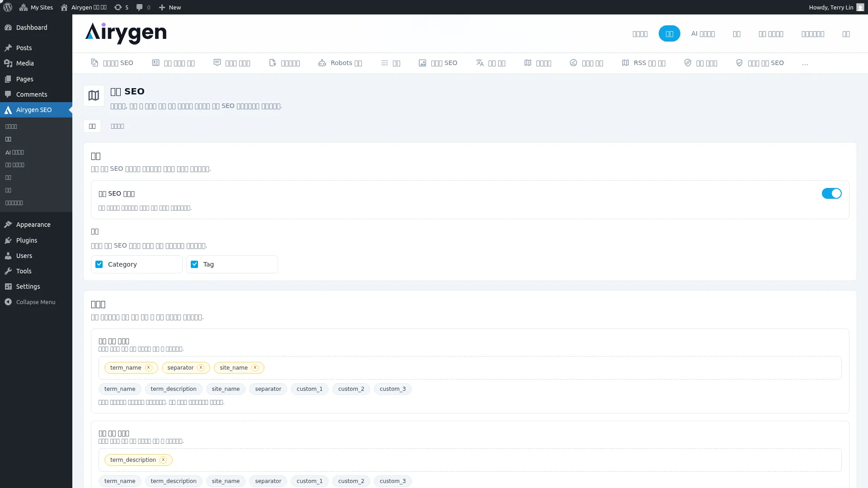Remove the term_name tag with its x
This screenshot has width=868, height=488.
pos(148,368)
